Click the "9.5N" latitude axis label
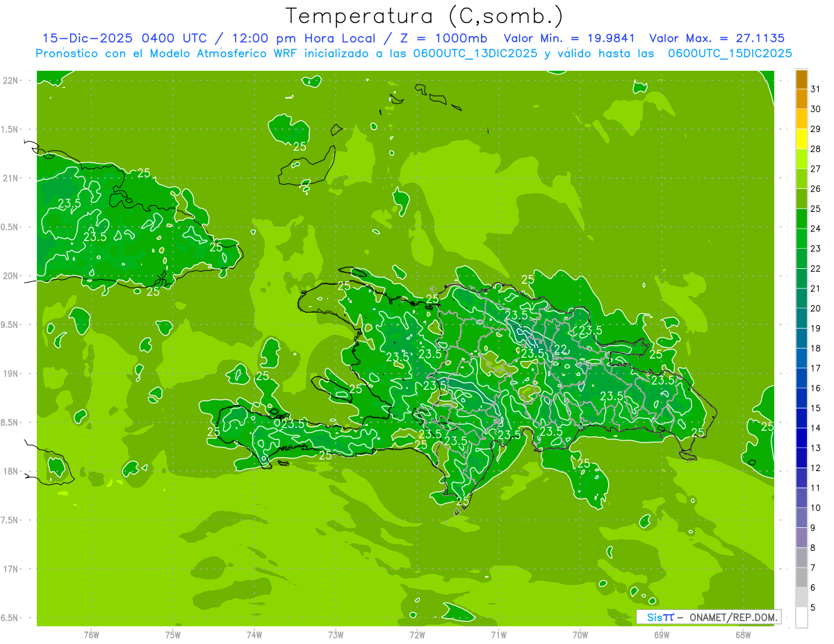This screenshot has width=834, height=644. click(10, 325)
